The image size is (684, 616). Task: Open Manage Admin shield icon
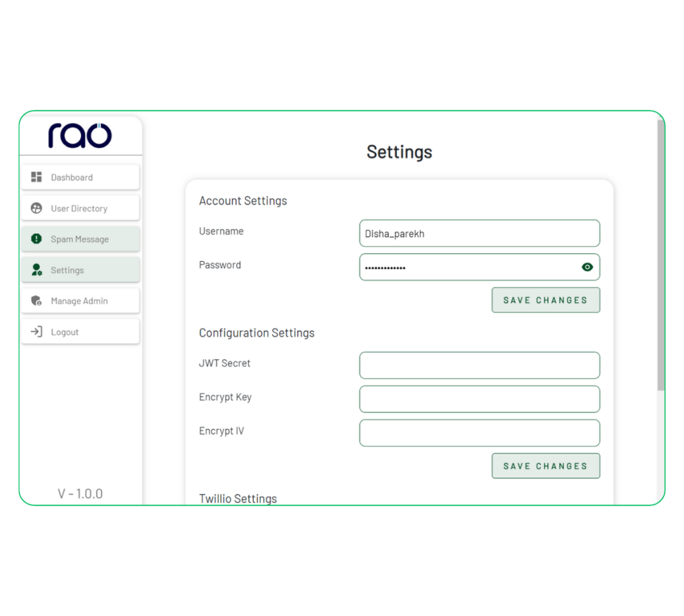37,301
